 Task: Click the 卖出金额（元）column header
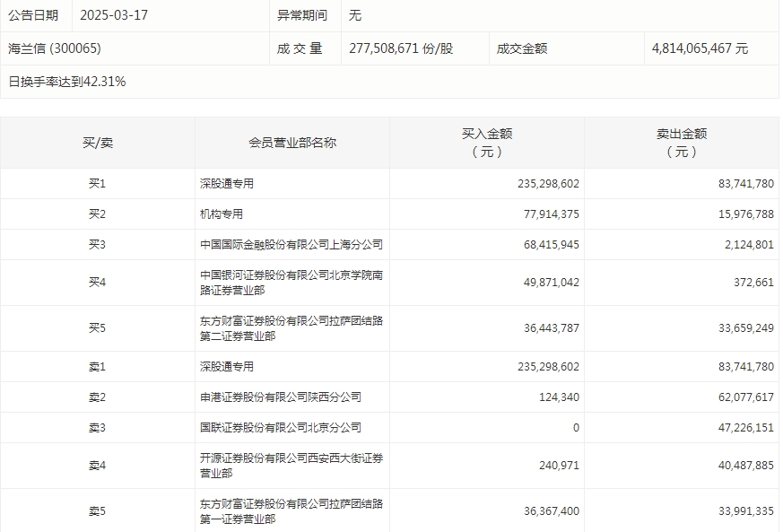click(x=685, y=141)
